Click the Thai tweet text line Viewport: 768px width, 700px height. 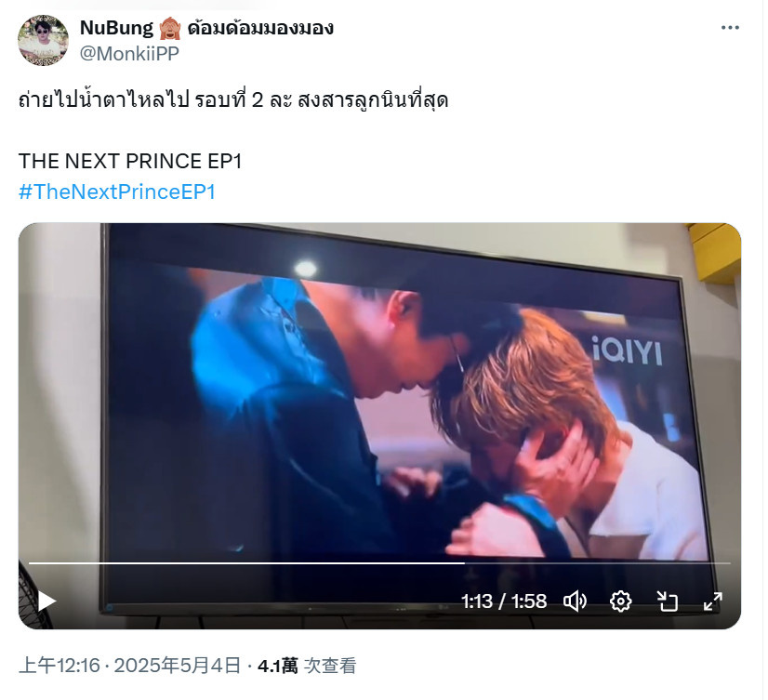[x=233, y=99]
